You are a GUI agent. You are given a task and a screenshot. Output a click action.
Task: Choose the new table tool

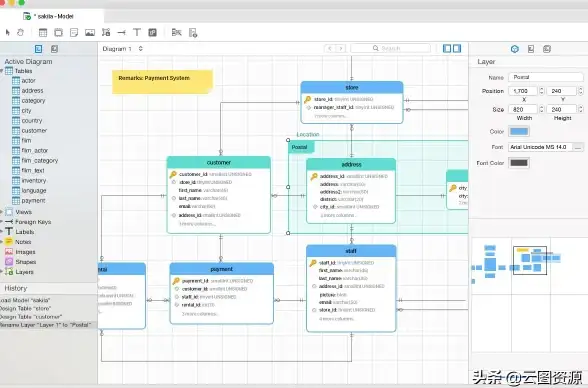[43, 33]
